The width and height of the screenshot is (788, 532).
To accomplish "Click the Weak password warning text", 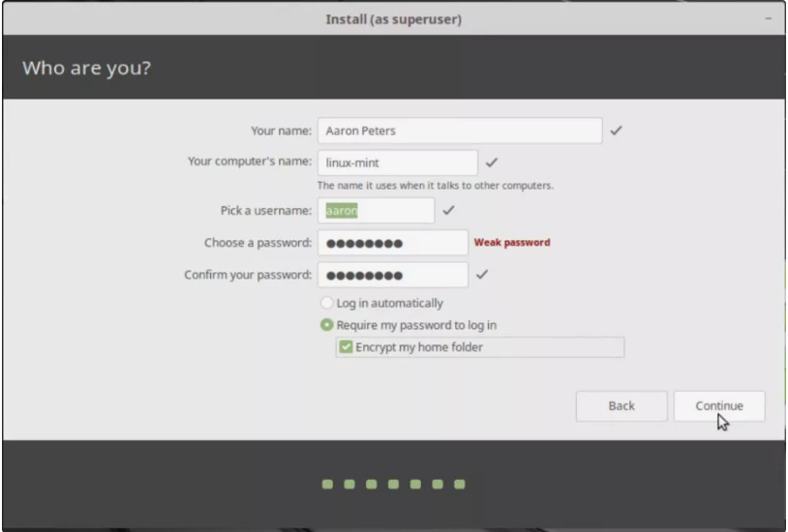I will point(512,242).
